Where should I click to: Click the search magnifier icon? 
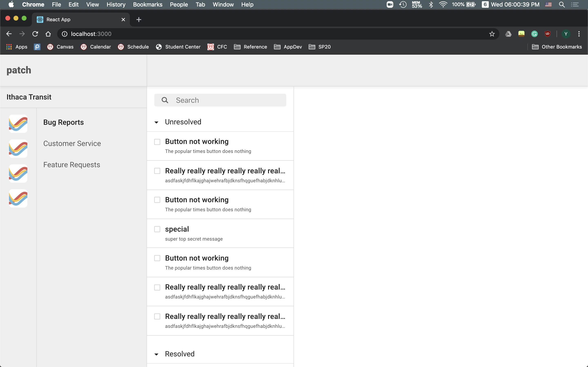point(165,100)
